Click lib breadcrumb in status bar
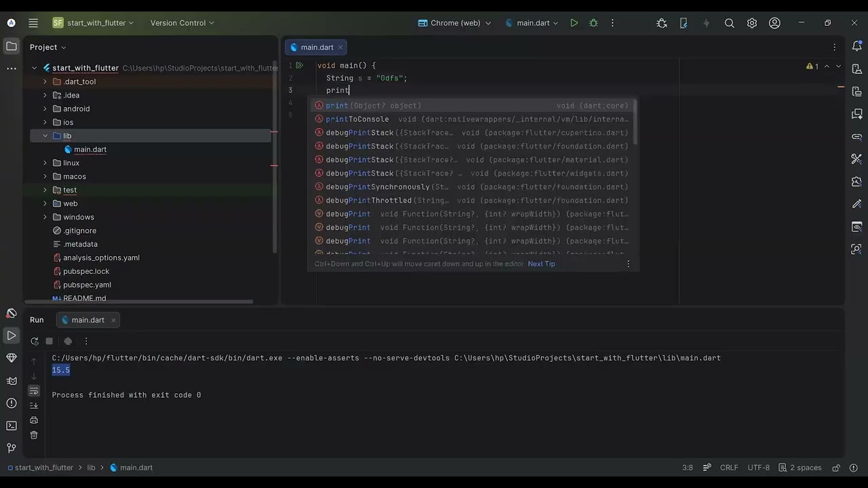Image resolution: width=868 pixels, height=488 pixels. point(91,468)
